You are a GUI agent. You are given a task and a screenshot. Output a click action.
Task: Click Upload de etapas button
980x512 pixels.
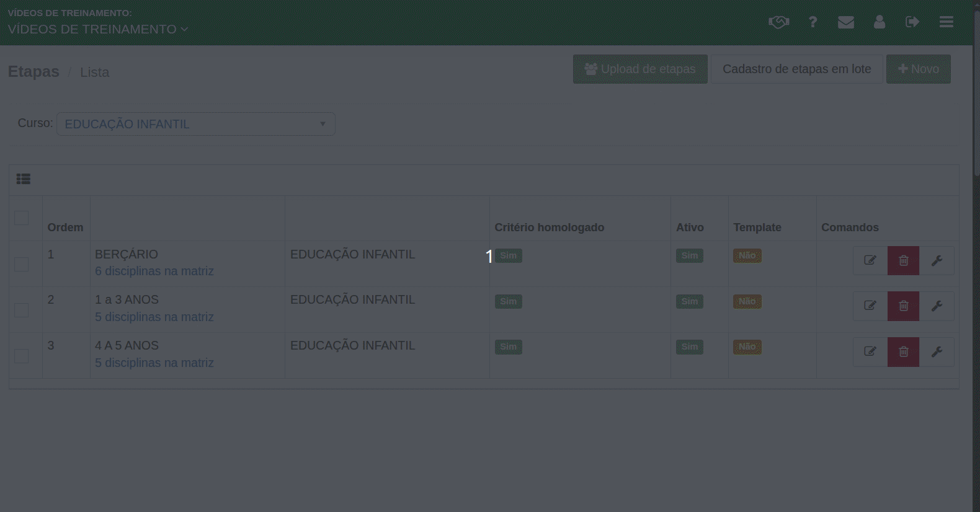click(640, 69)
